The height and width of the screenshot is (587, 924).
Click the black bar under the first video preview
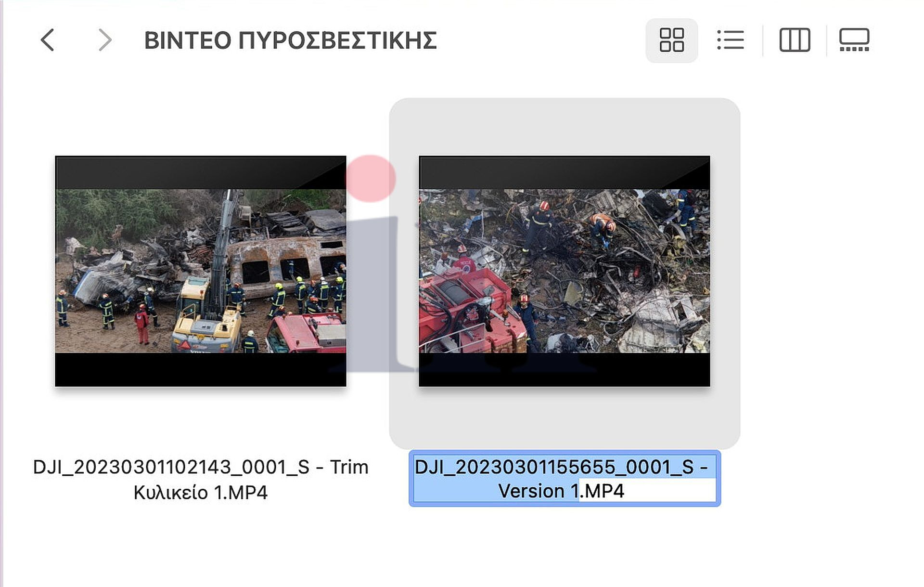(201, 369)
